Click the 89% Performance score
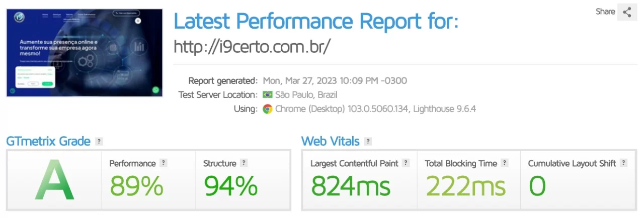The width and height of the screenshot is (644, 218). tap(136, 186)
